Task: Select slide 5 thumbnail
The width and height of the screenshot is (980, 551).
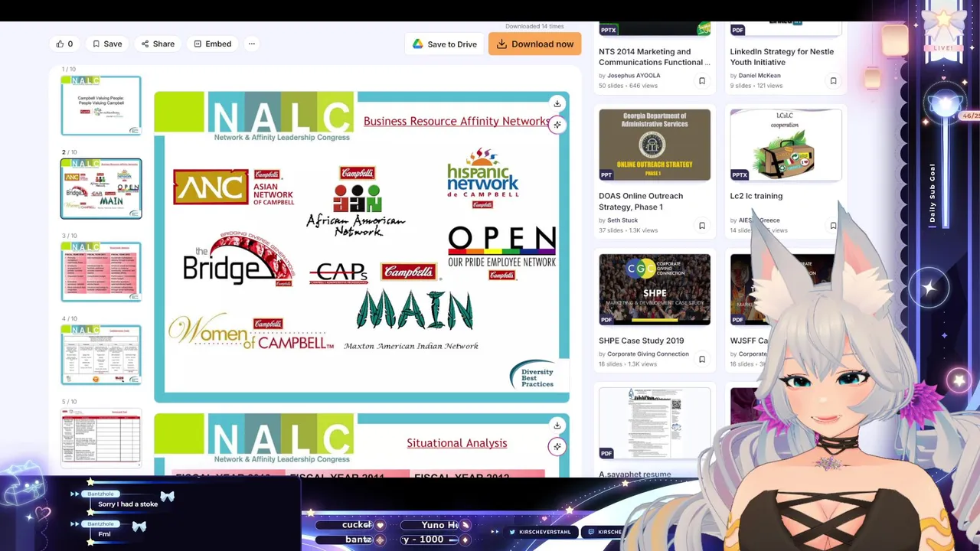Action: click(101, 437)
